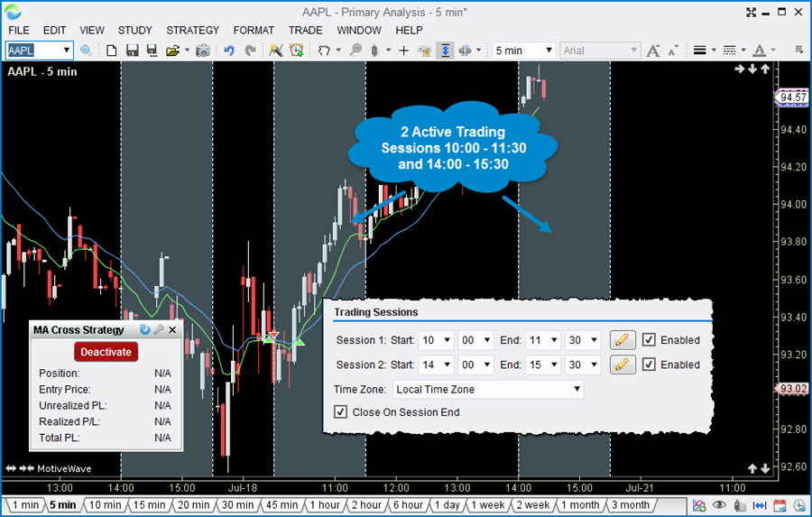This screenshot has height=517, width=812.
Task: Click the Save As floppy icon
Action: pos(152,51)
